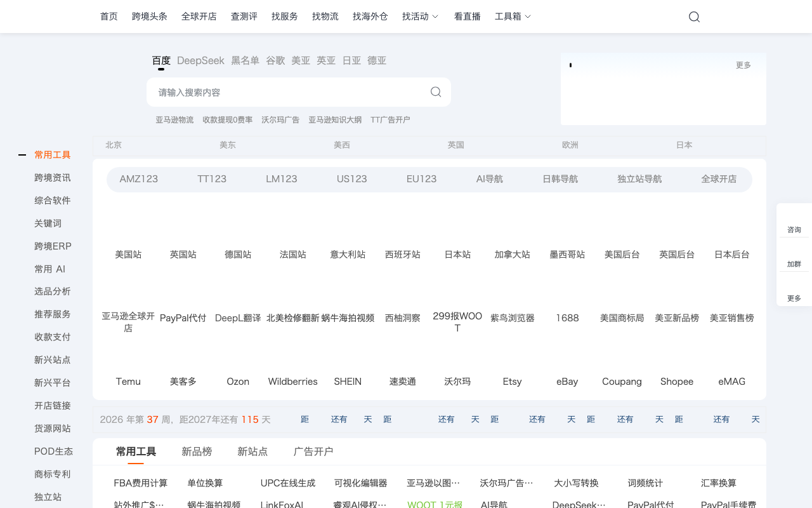Open the Temu platform link
Screen dimensions: 812x508
(128, 382)
